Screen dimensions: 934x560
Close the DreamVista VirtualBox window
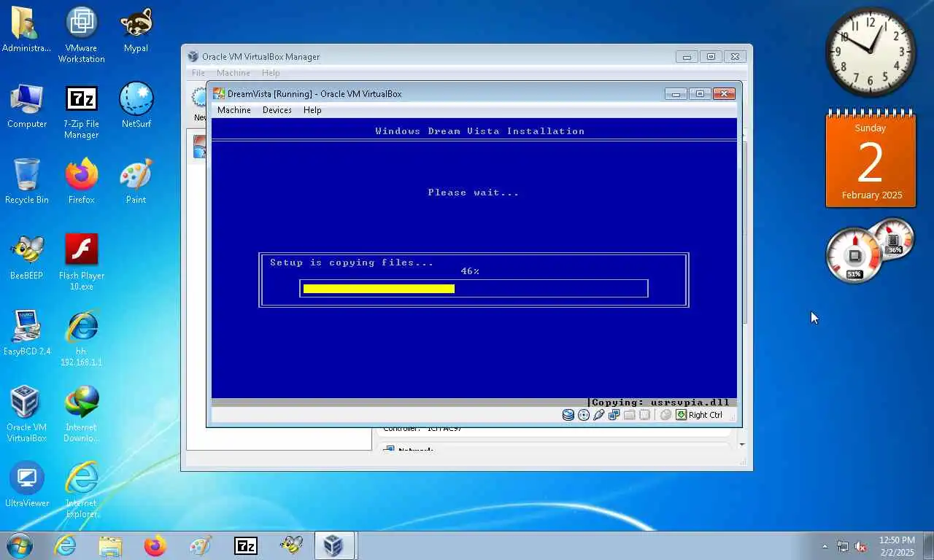click(724, 94)
